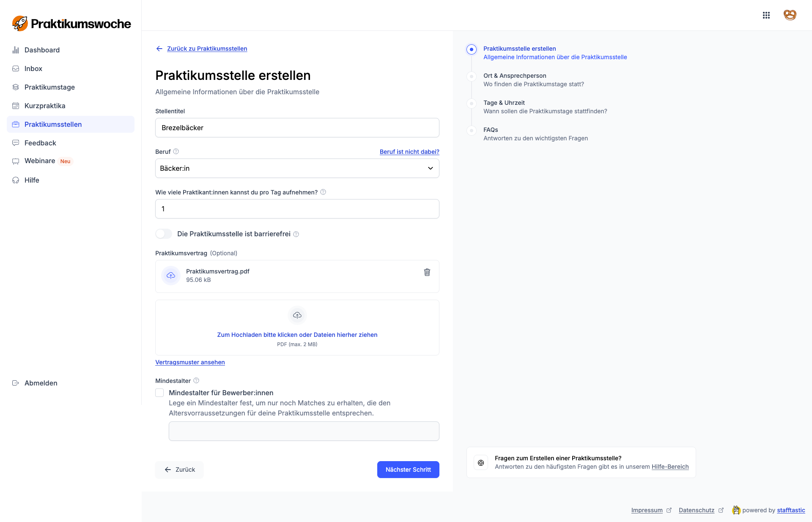The width and height of the screenshot is (812, 522).
Task: Jump to the Ort & Ansprechperson step
Action: click(514, 76)
